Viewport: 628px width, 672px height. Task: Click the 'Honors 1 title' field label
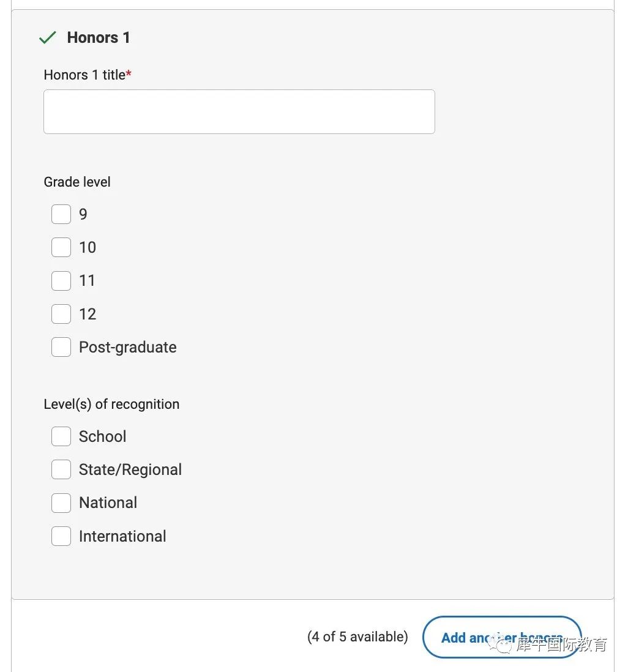click(x=84, y=75)
